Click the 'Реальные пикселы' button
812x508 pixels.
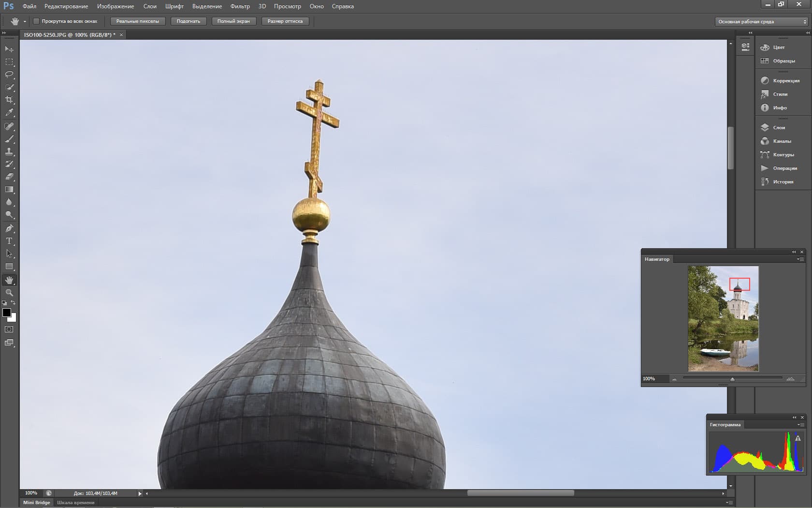click(138, 21)
